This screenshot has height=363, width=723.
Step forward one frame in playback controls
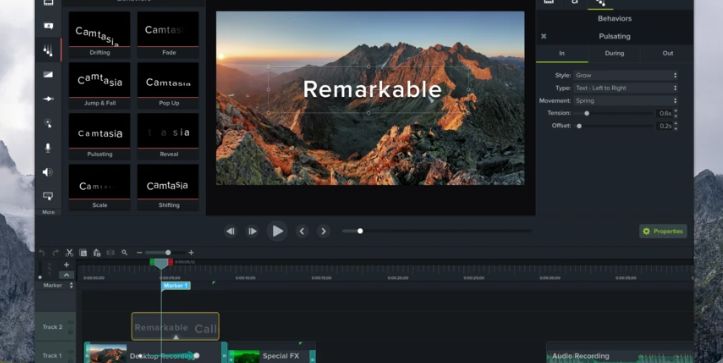click(252, 231)
